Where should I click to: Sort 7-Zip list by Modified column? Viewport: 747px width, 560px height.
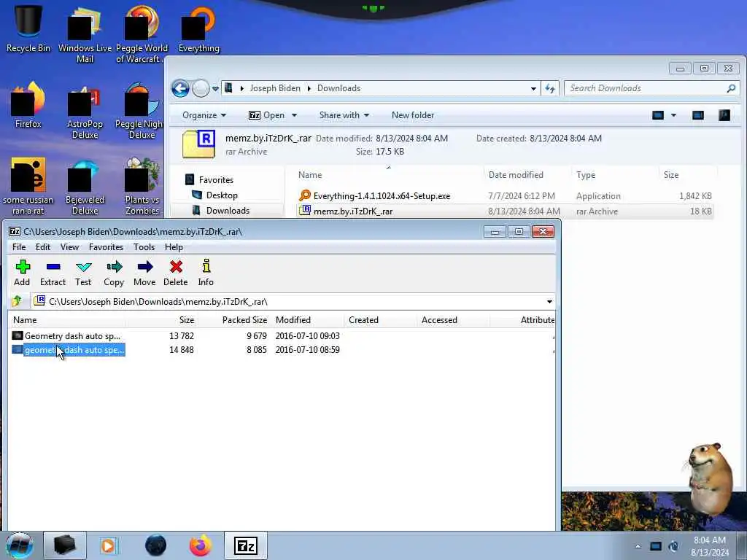coord(308,320)
